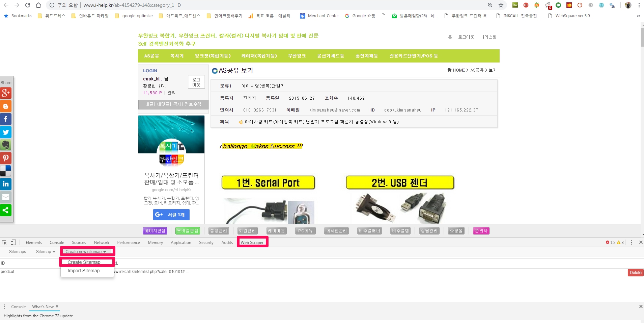Viewport: 644px width, 323px height.
Task: Click the Twitter share icon
Action: point(6,132)
